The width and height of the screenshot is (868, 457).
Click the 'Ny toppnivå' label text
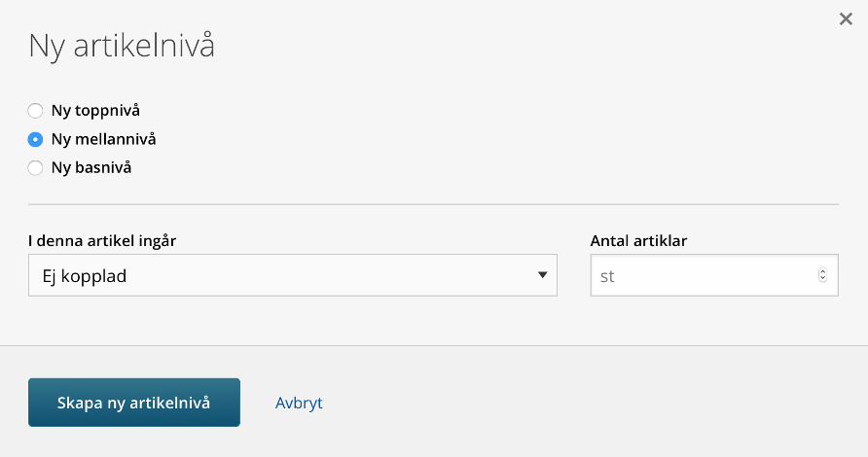95,111
